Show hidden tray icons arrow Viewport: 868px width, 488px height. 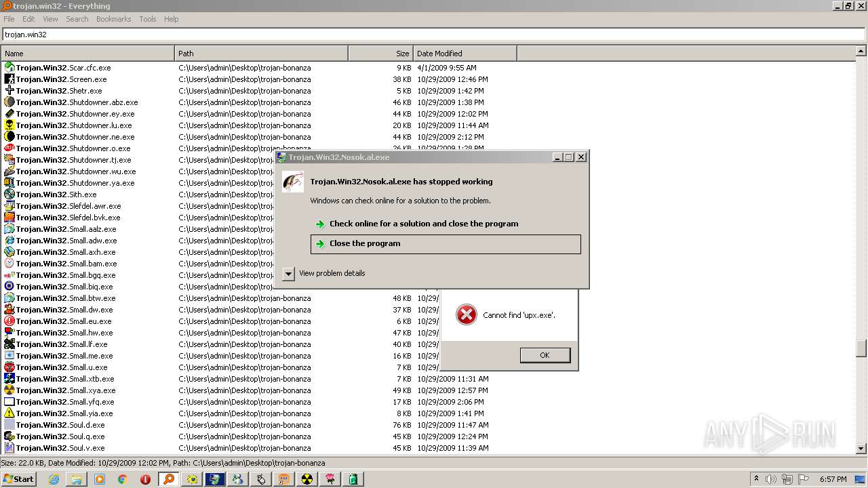point(756,479)
